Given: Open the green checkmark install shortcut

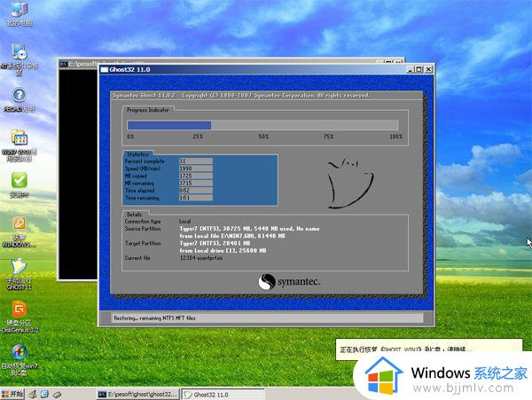Looking at the screenshot, I should [x=20, y=184].
